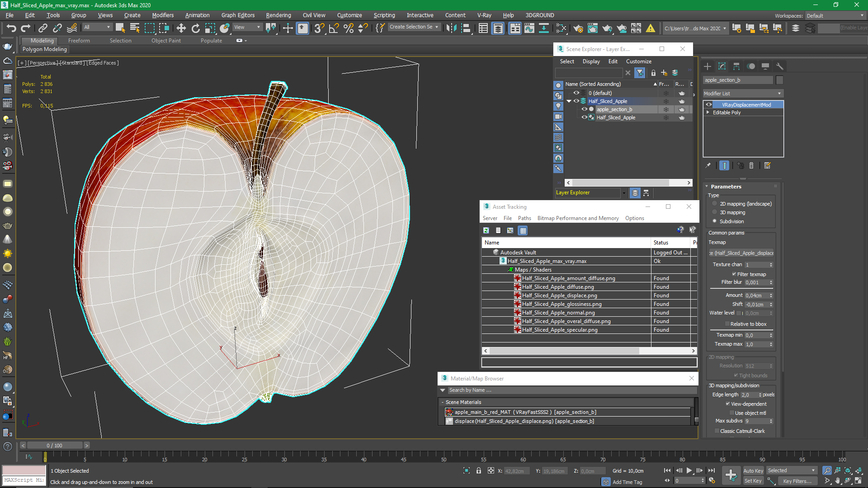
Task: Hide apple_section_b eye in Scene Explorer
Action: tap(584, 109)
